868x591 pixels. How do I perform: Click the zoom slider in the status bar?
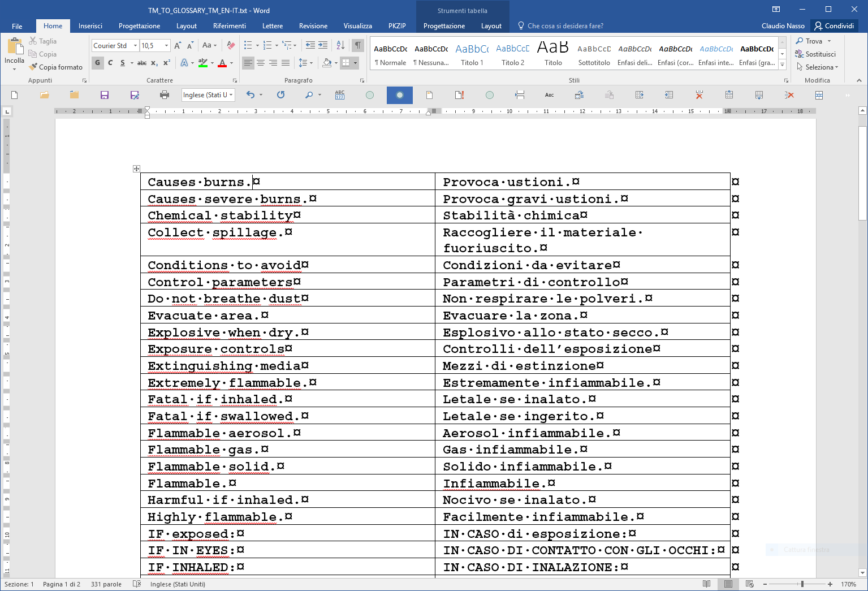(797, 584)
